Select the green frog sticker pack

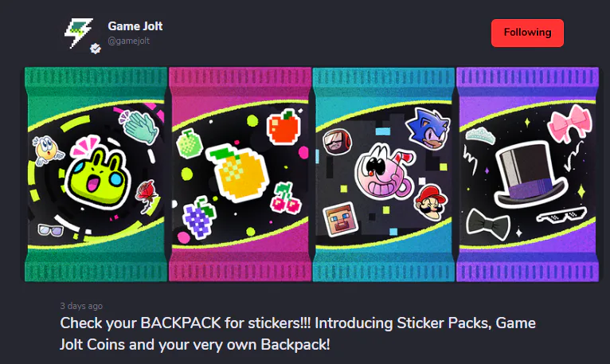coord(96,174)
